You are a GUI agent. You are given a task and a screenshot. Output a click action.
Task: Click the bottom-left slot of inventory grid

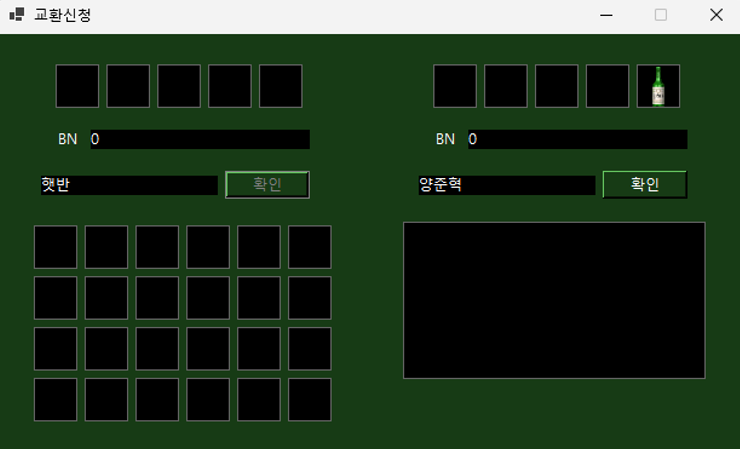[x=56, y=399]
